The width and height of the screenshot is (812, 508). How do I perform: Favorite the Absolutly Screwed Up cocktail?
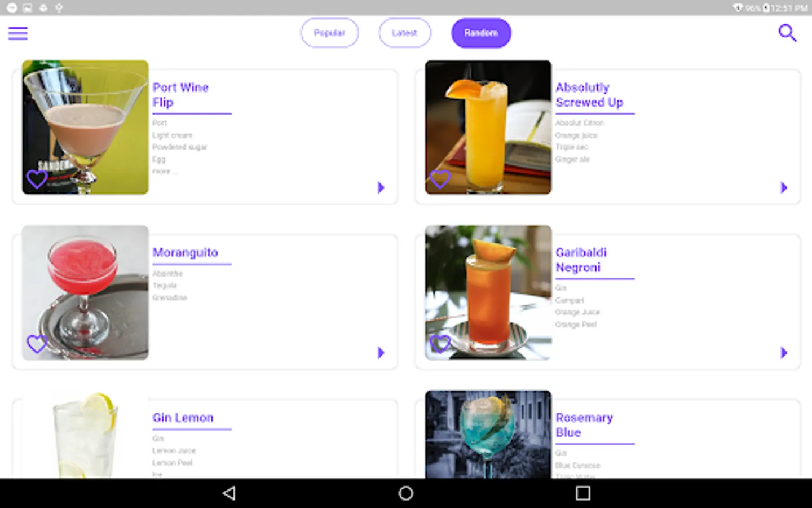tap(440, 179)
